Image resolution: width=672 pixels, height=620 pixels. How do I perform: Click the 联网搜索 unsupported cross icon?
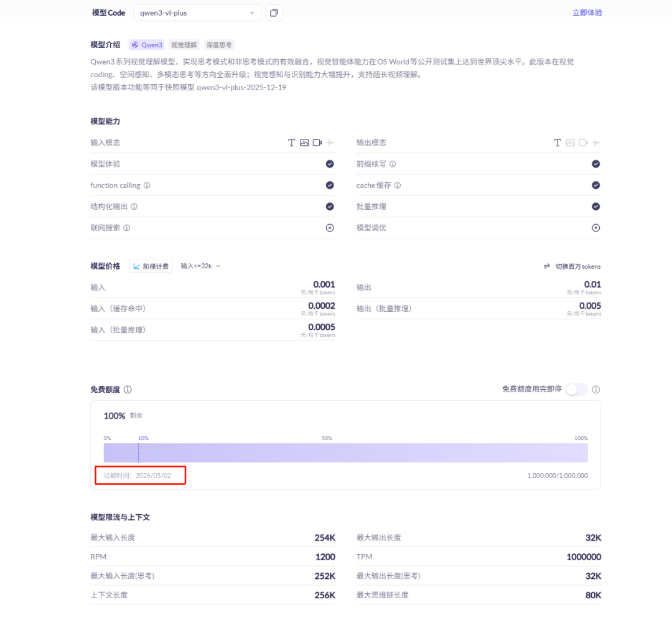330,228
